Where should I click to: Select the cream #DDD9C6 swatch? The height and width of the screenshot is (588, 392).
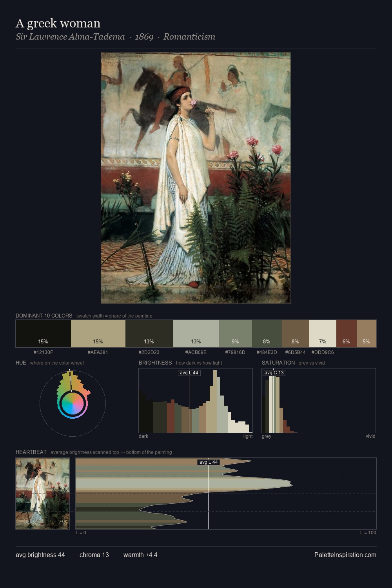(x=323, y=334)
